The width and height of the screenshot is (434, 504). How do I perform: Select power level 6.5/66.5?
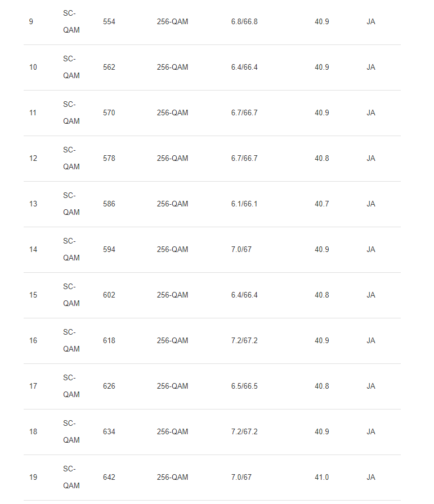244,386
